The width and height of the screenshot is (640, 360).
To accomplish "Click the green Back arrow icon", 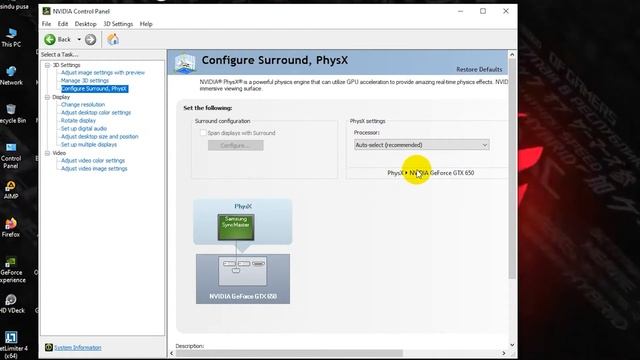I will coord(50,39).
